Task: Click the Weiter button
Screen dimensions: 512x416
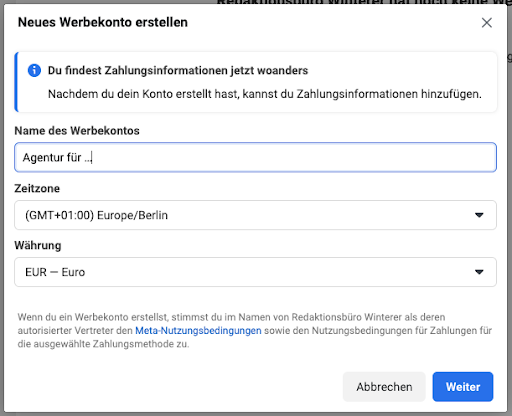Action: coord(463,387)
